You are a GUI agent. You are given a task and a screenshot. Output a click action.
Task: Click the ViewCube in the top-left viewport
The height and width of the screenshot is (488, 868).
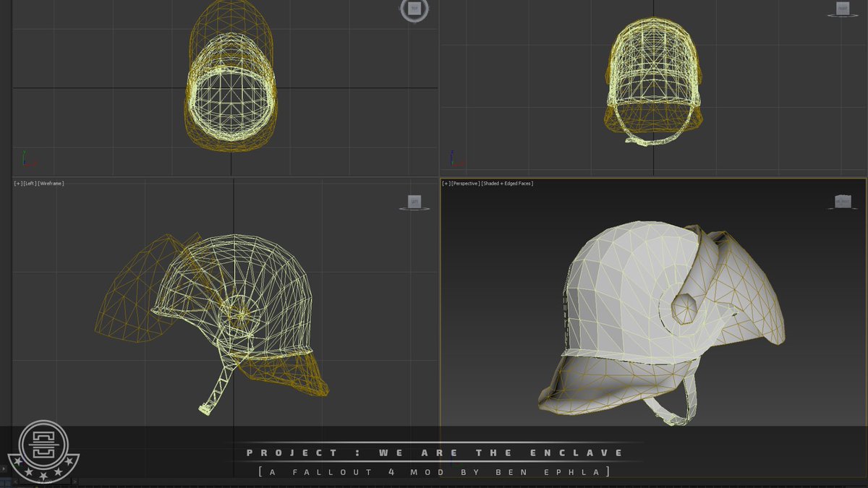[x=414, y=9]
